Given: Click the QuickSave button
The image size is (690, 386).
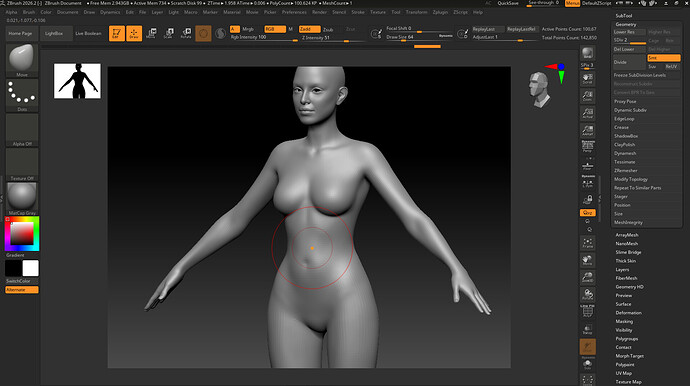Looking at the screenshot, I should coord(508,3).
